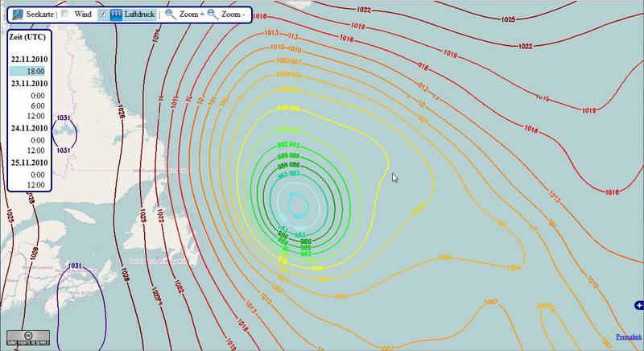Click the Luftdruck text label
The width and height of the screenshot is (644, 351).
tap(138, 14)
